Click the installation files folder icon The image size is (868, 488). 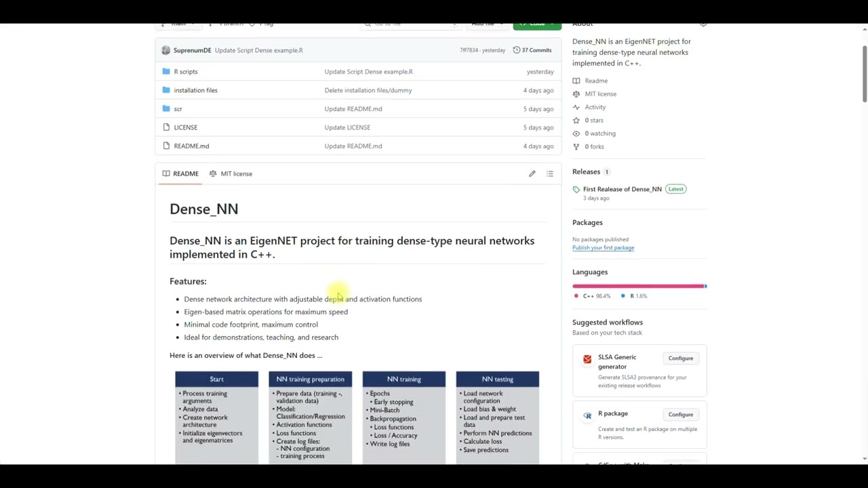(x=166, y=90)
